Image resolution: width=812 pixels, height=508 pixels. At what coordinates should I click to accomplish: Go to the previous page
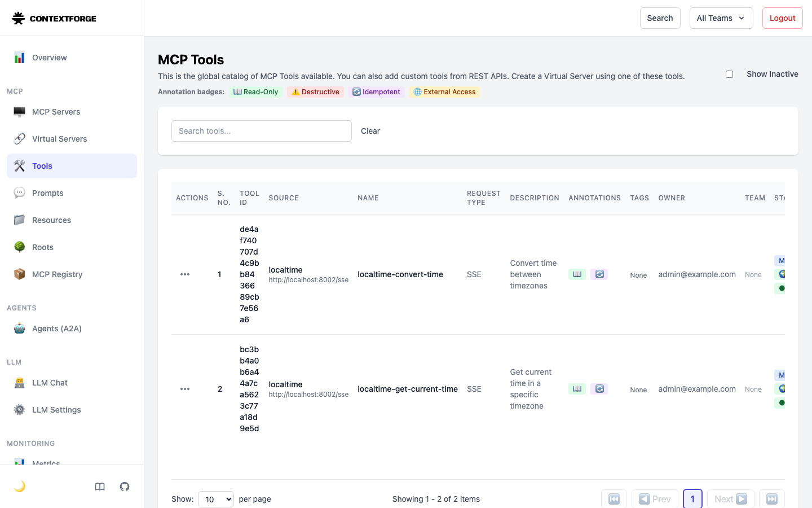pyautogui.click(x=655, y=499)
